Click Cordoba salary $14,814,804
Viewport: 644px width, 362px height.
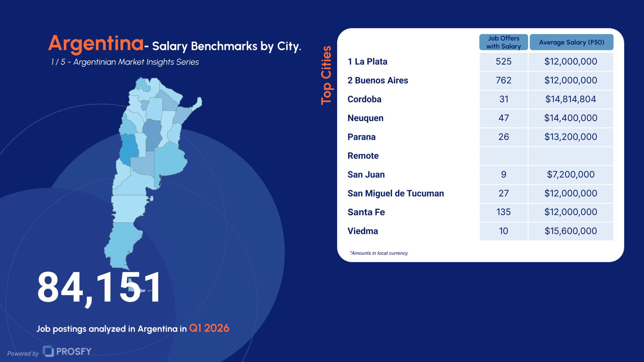[571, 99]
